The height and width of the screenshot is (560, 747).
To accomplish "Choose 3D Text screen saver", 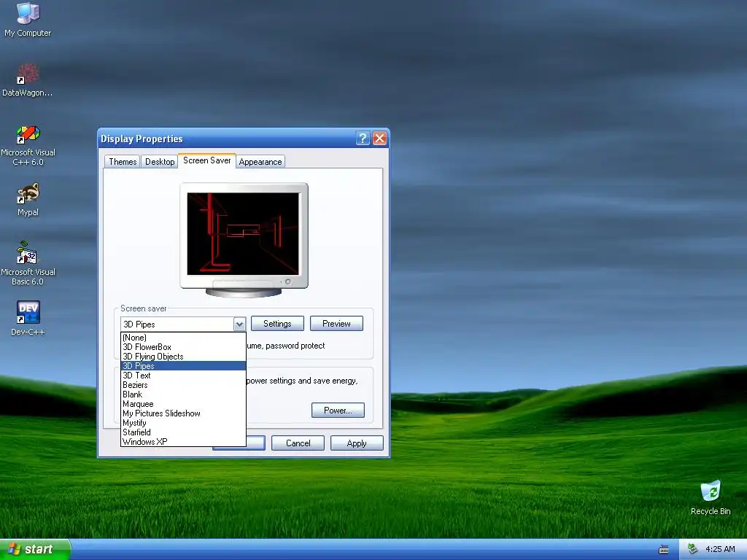I will 183,376.
